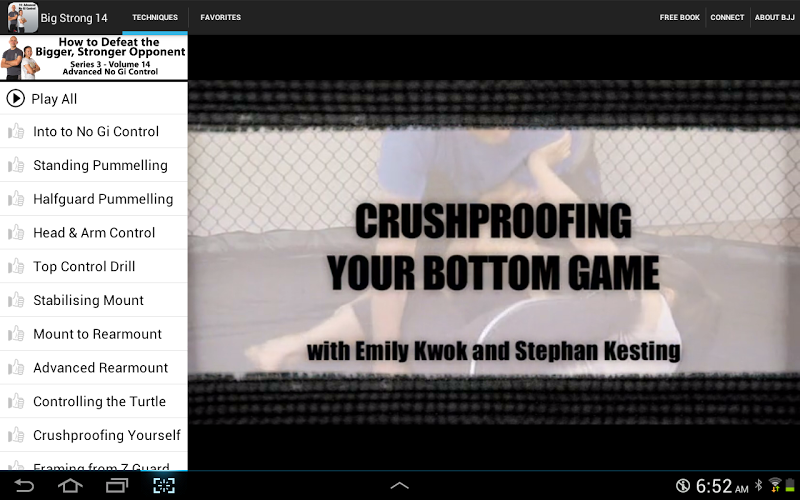
Task: Open Controlling the Turtle technique
Action: coord(99,401)
